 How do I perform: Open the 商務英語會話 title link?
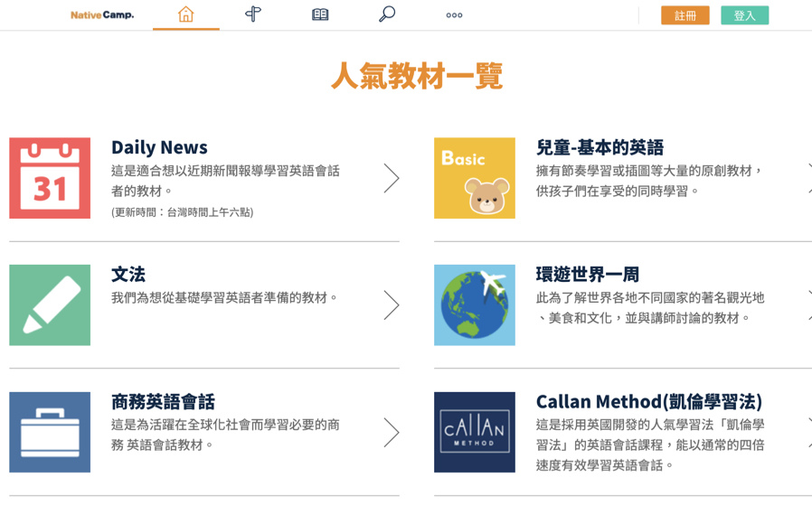click(x=163, y=401)
